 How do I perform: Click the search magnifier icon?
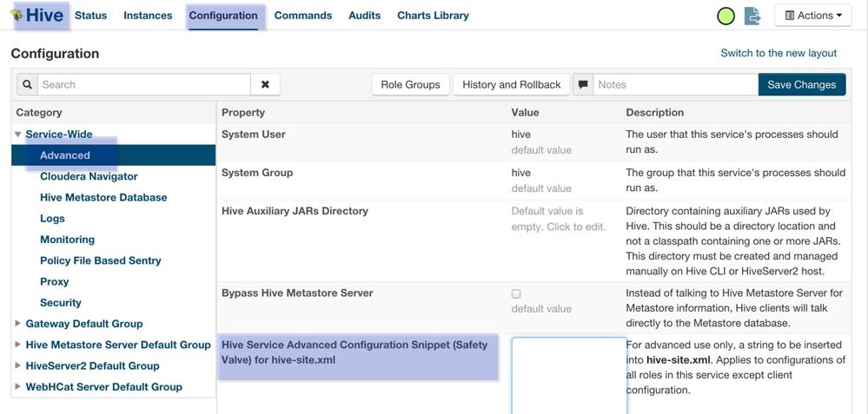point(27,85)
